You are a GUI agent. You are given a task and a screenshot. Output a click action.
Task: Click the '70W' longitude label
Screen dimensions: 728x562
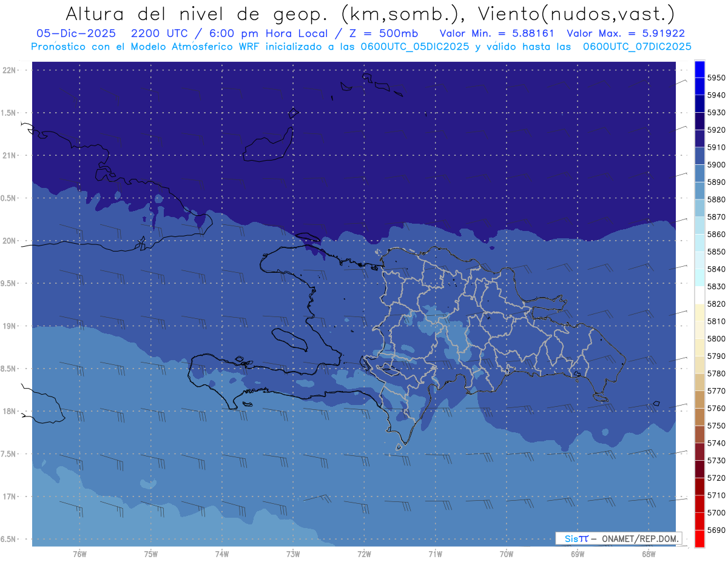[507, 554]
